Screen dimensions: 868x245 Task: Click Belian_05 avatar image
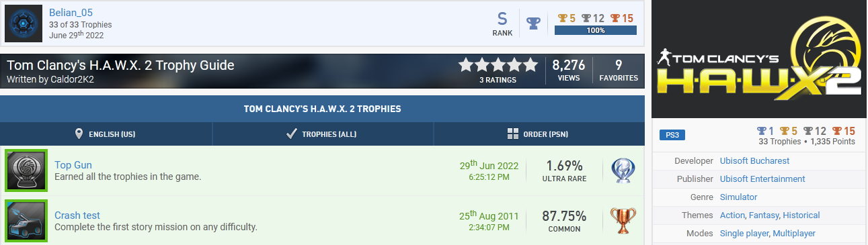[x=24, y=23]
